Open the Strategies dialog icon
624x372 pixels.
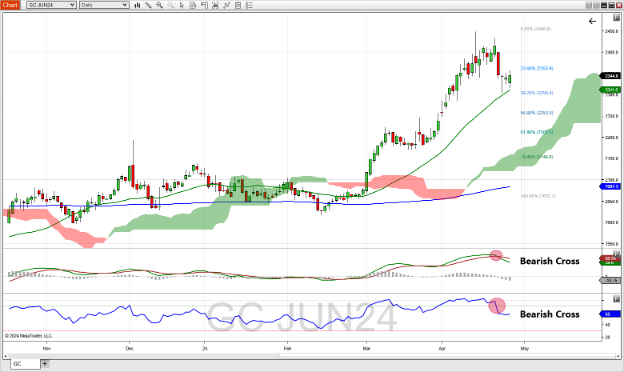[238, 5]
